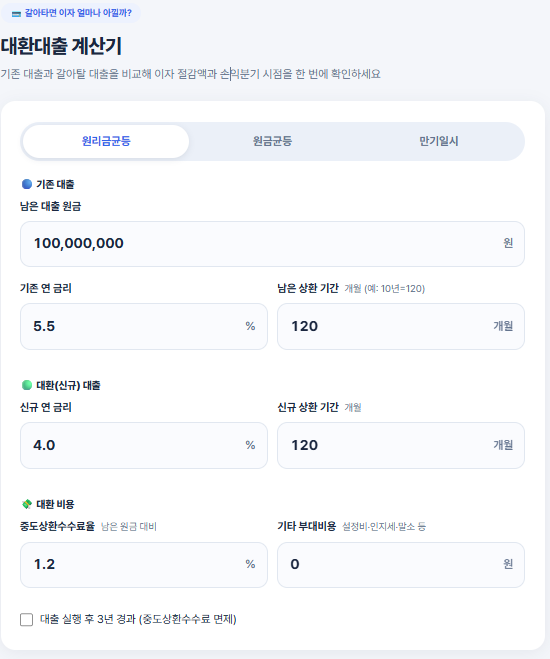Click the green circle icon beside 대환(신규) 대출
This screenshot has width=550, height=659.
coord(27,385)
